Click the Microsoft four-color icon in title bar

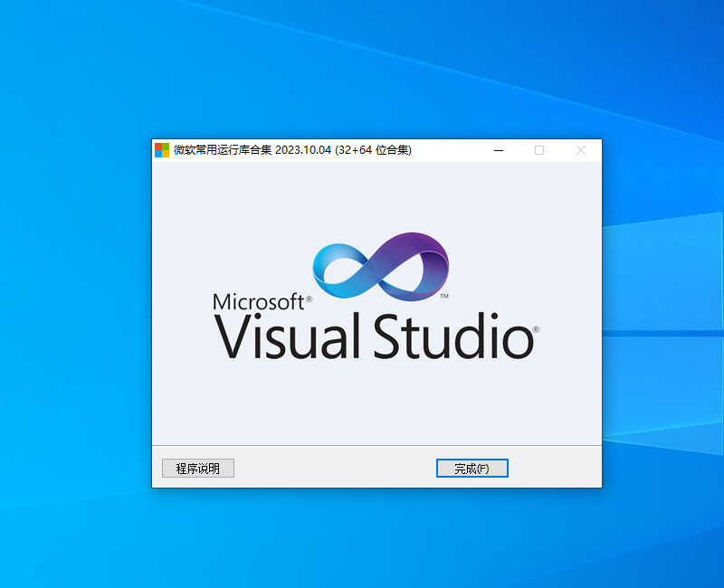[x=162, y=150]
